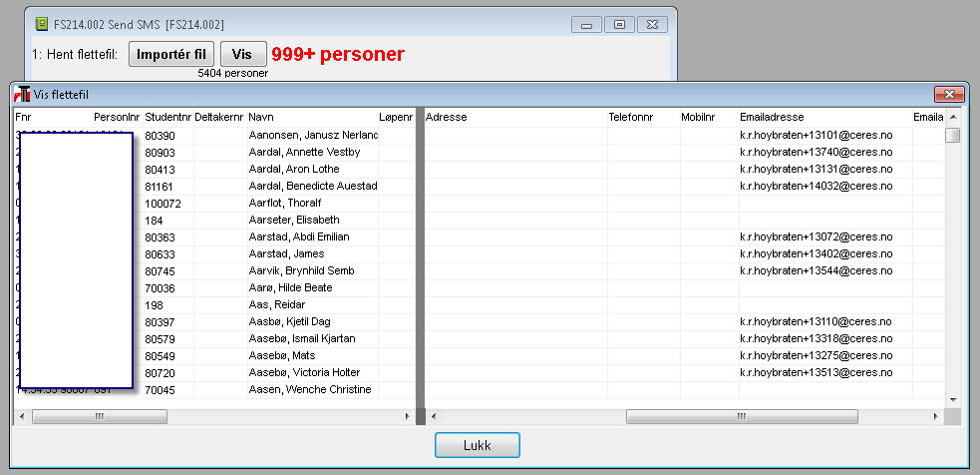Close the flettefil viewer with Lukk

click(x=478, y=446)
